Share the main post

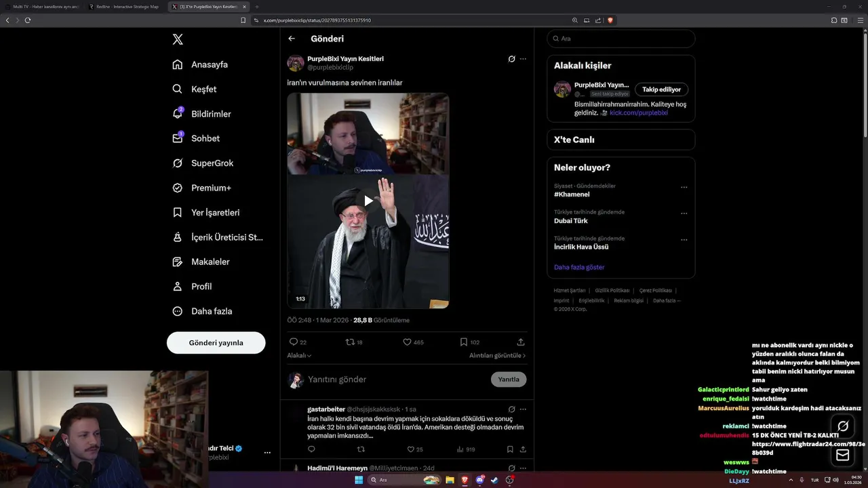point(521,342)
